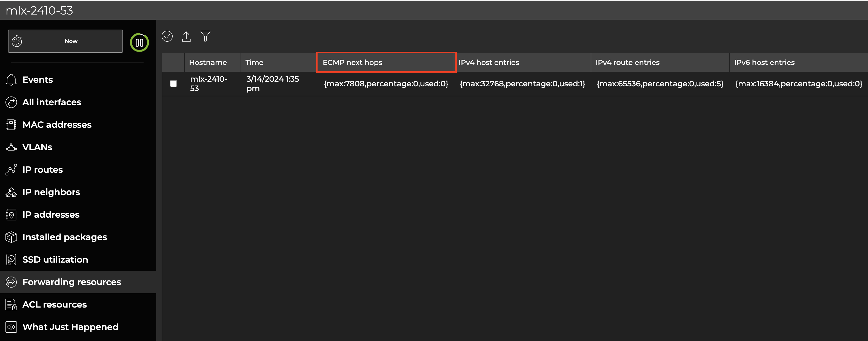Click the Installed packages box icon
The width and height of the screenshot is (868, 341).
tap(11, 237)
